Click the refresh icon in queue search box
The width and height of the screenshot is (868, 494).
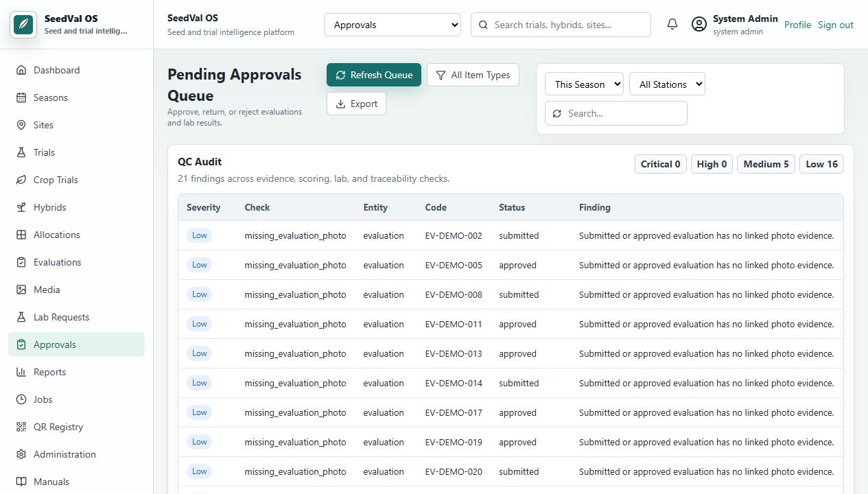556,113
